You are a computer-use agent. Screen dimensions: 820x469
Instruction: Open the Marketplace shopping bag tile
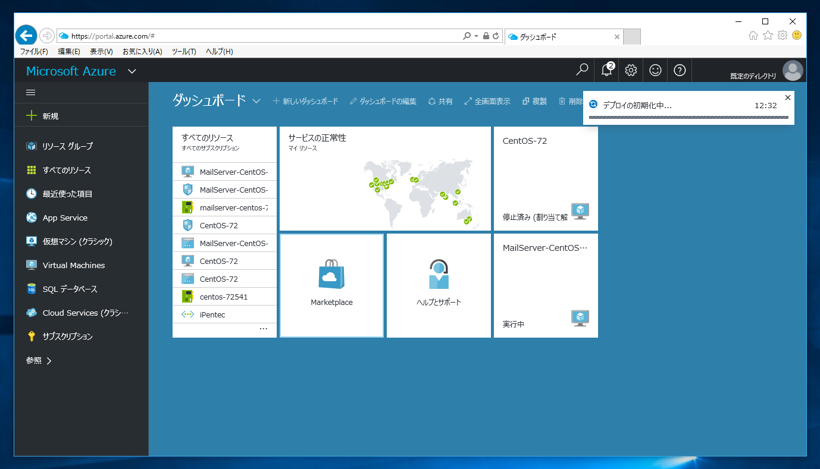[x=332, y=285]
